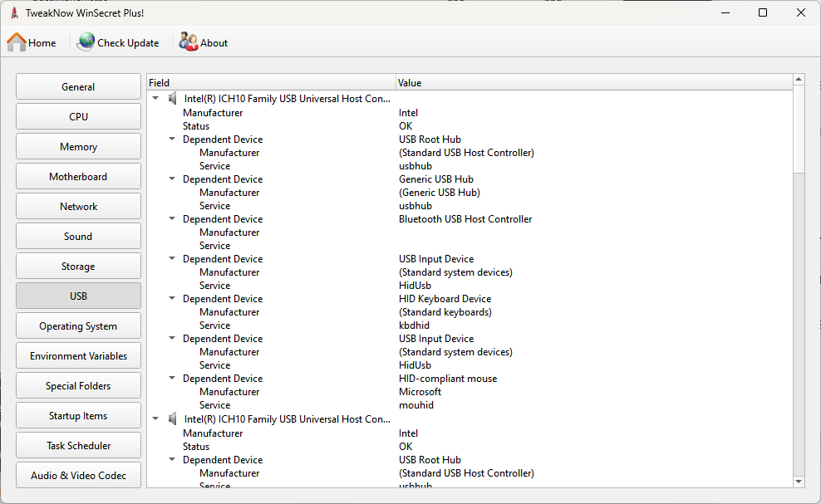Click the selected USB button
Screen dimensions: 821x504
(x=79, y=296)
